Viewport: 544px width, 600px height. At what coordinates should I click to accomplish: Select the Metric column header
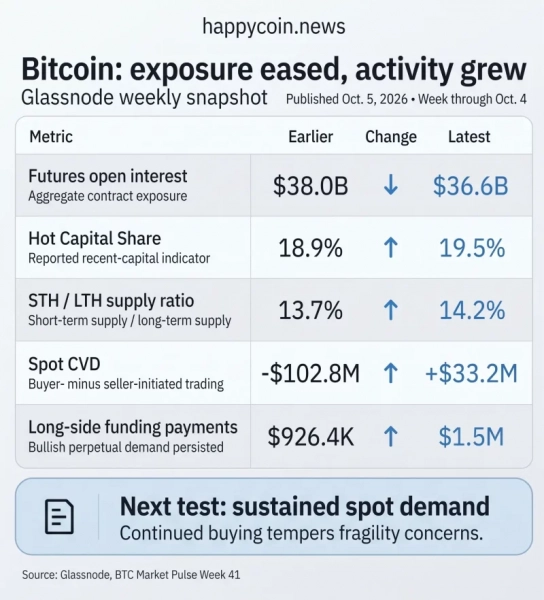[x=51, y=137]
